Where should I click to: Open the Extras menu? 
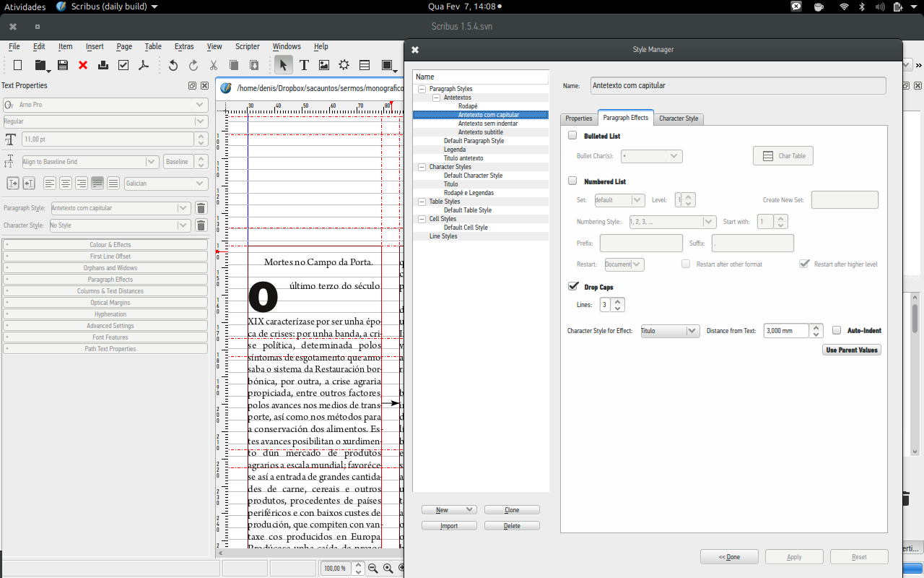click(184, 46)
